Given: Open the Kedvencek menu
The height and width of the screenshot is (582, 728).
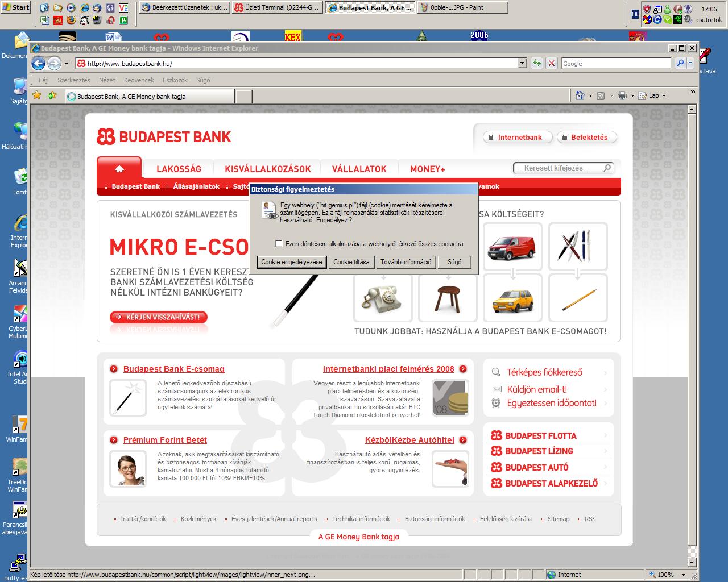Looking at the screenshot, I should pyautogui.click(x=139, y=80).
